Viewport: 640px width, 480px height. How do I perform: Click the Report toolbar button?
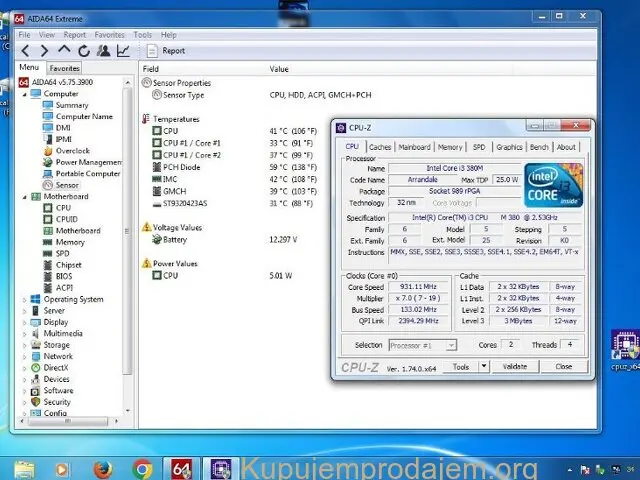166,50
